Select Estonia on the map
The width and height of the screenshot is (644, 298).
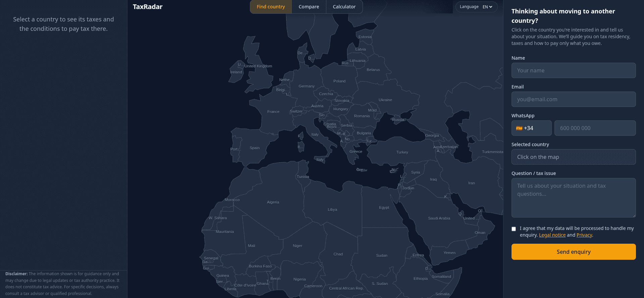[x=365, y=37]
